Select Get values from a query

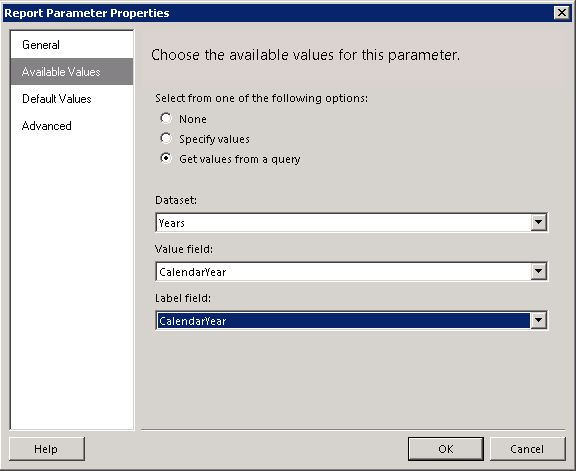(x=166, y=158)
